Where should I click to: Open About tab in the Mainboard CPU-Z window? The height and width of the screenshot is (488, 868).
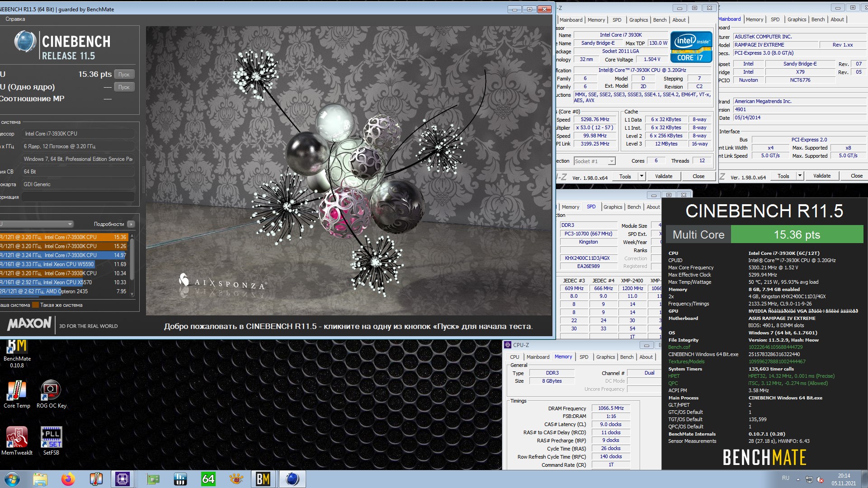[837, 19]
